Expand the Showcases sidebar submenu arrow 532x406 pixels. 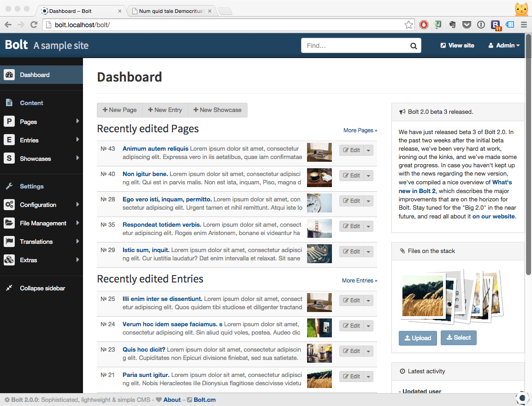click(77, 158)
